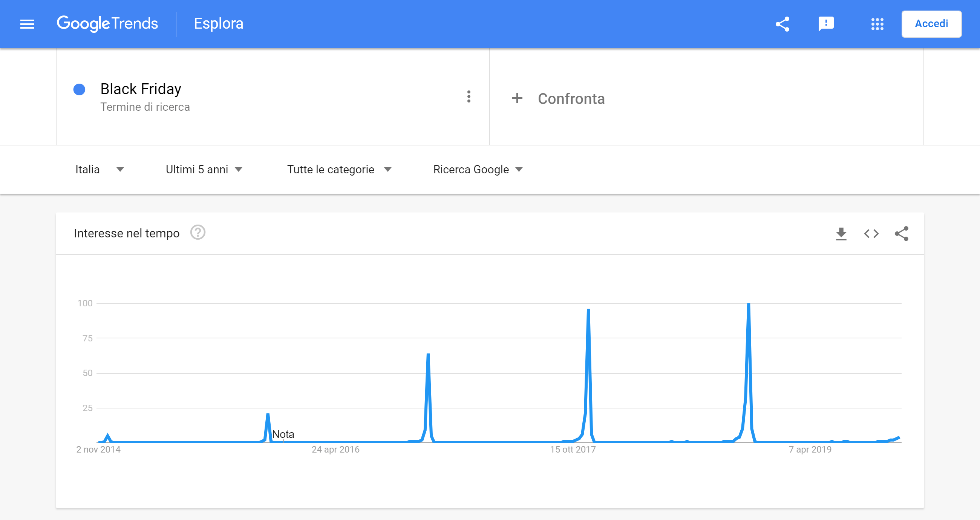Share the Interesse nel tempo chart

pos(902,234)
